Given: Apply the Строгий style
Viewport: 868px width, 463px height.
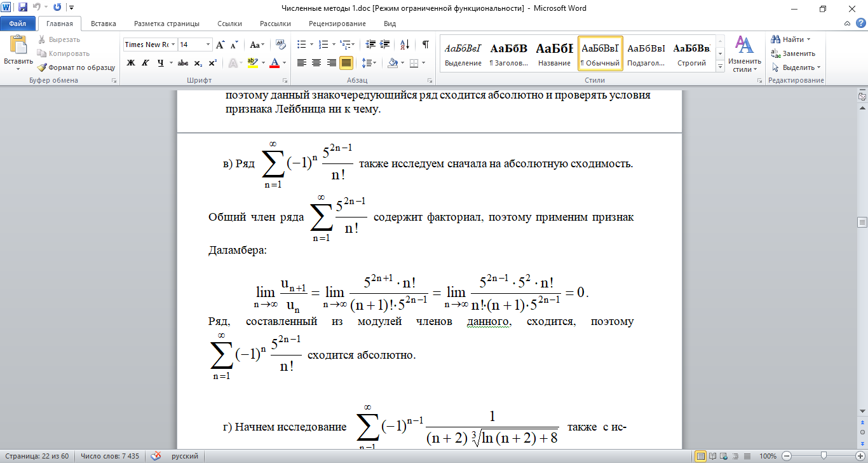Looking at the screenshot, I should [x=691, y=54].
